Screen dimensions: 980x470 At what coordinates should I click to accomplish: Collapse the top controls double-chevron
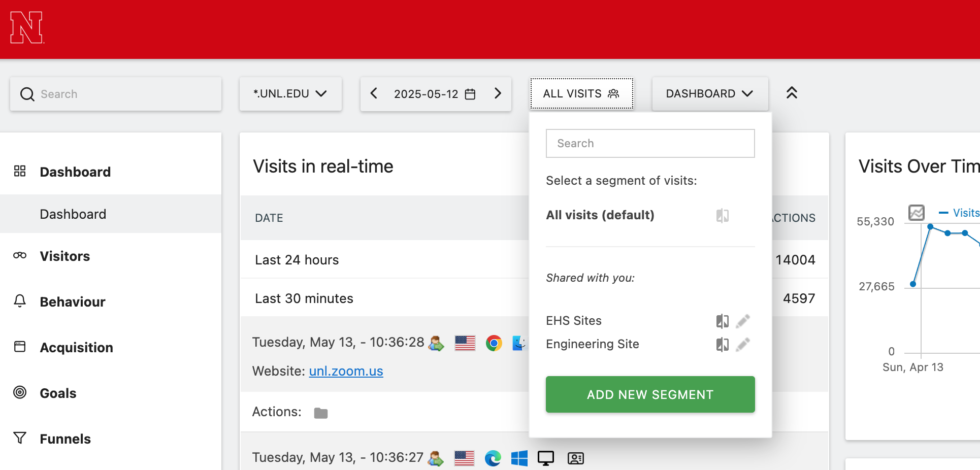(792, 93)
